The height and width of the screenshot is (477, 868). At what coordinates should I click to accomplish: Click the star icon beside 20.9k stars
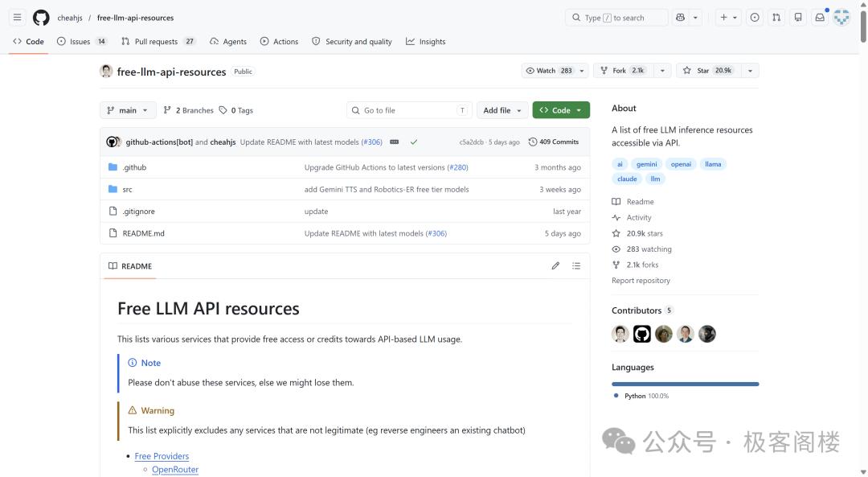coord(616,233)
